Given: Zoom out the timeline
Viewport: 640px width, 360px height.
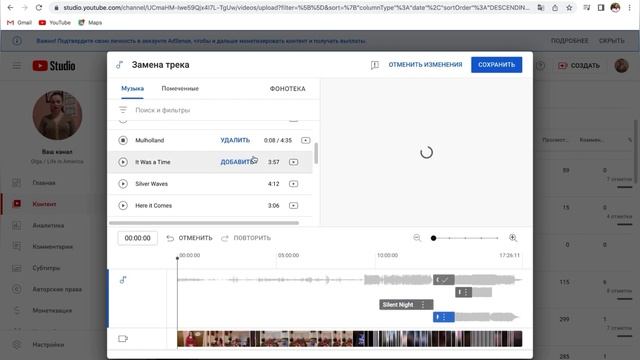Looking at the screenshot, I should (x=417, y=238).
